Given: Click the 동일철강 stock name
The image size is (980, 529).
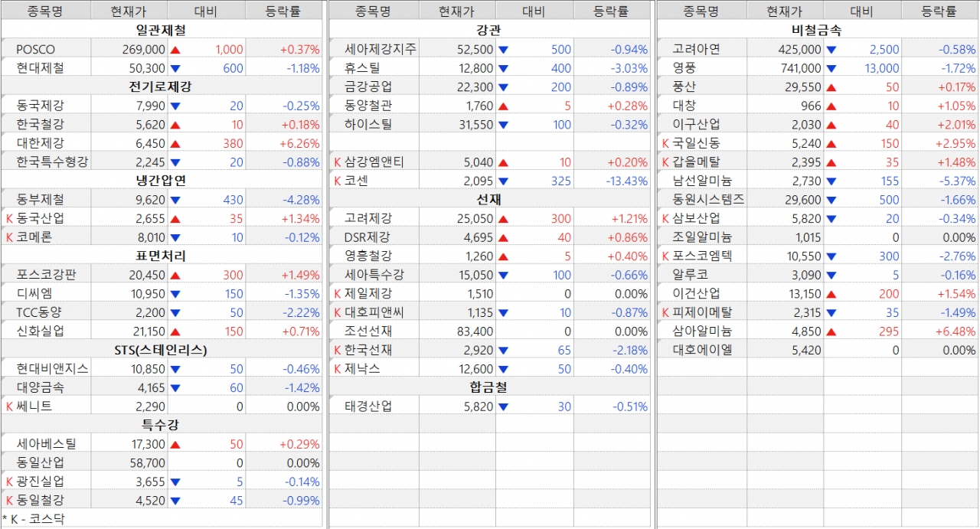Looking at the screenshot, I should 40,501.
